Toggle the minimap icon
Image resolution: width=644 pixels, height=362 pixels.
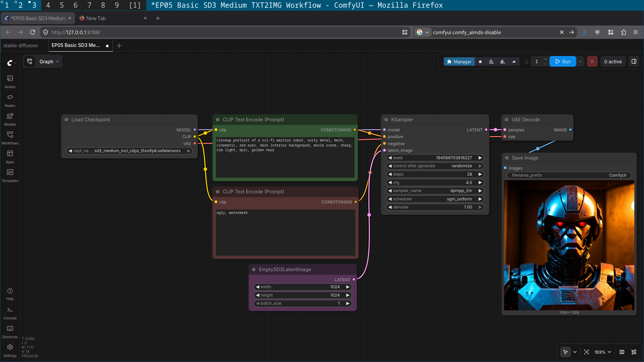point(622,352)
